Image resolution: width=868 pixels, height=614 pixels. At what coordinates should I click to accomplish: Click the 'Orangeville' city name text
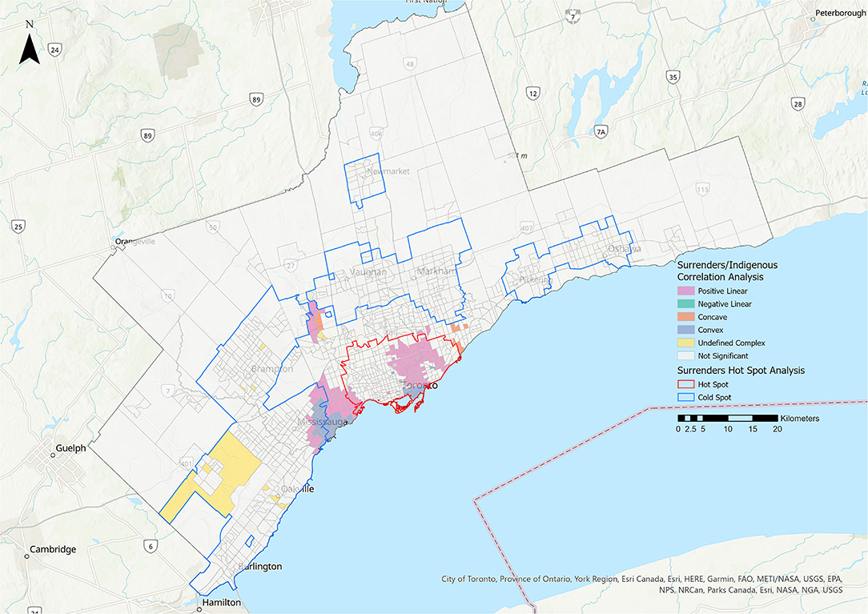pyautogui.click(x=135, y=242)
